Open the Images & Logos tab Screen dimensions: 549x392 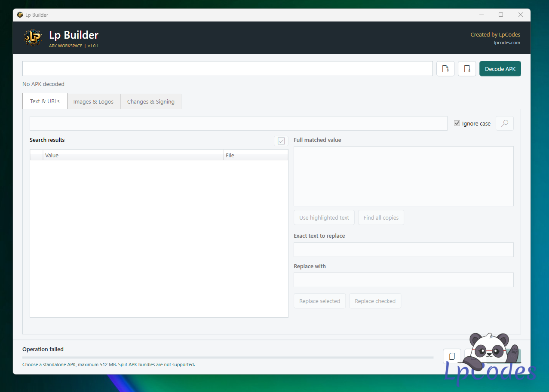[93, 102]
